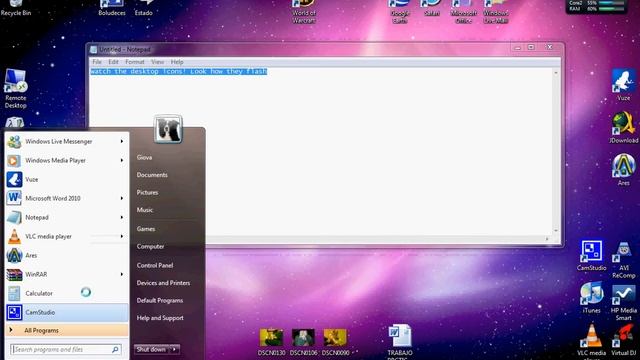Screen dimensions: 640x360
Task: Select the DSCN0090 image thumbnail on desktop
Action: tap(336, 342)
